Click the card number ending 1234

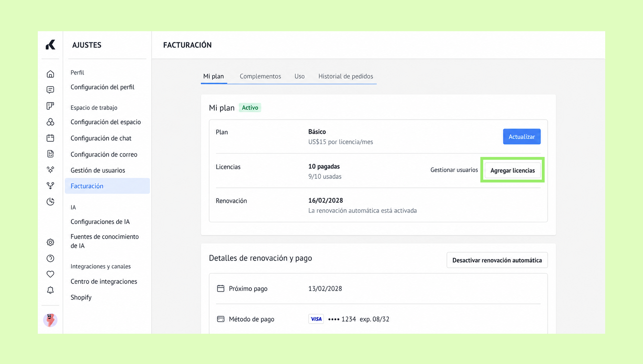(342, 319)
